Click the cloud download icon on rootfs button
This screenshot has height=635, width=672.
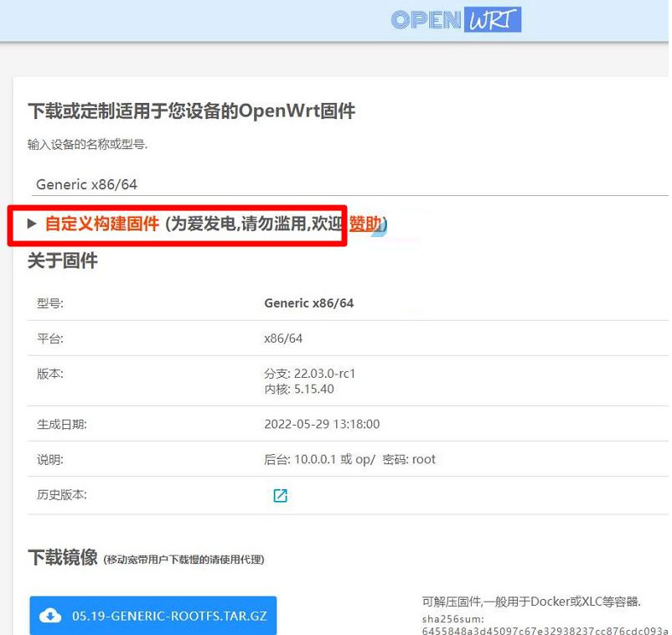point(50,616)
